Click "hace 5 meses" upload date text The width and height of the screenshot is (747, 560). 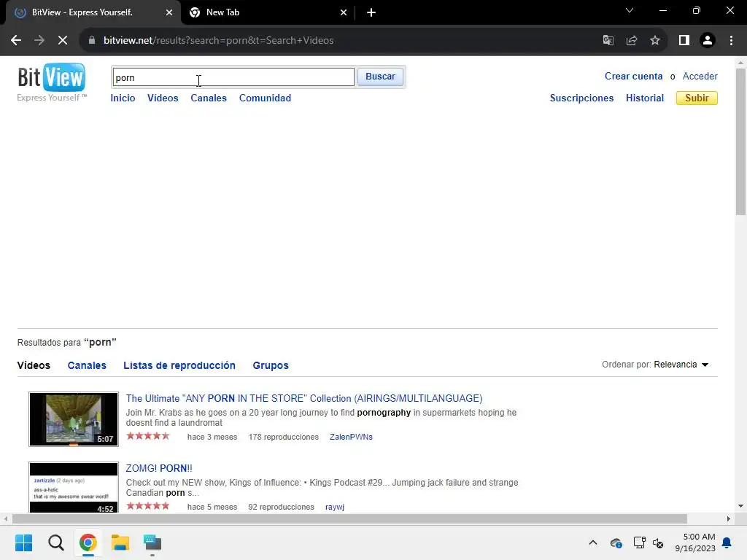[212, 507]
